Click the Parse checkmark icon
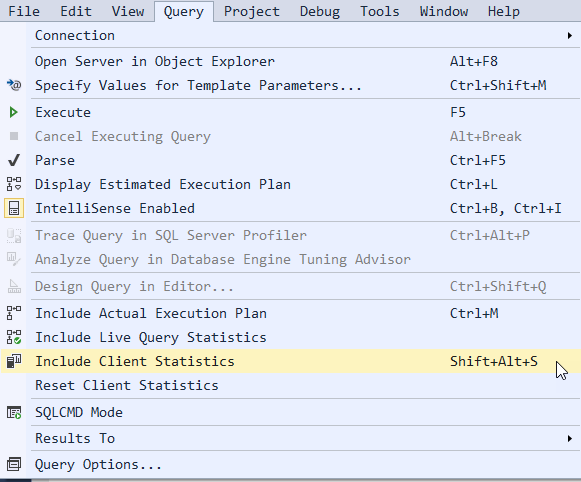Screen dimensions: 581x482 point(14,160)
